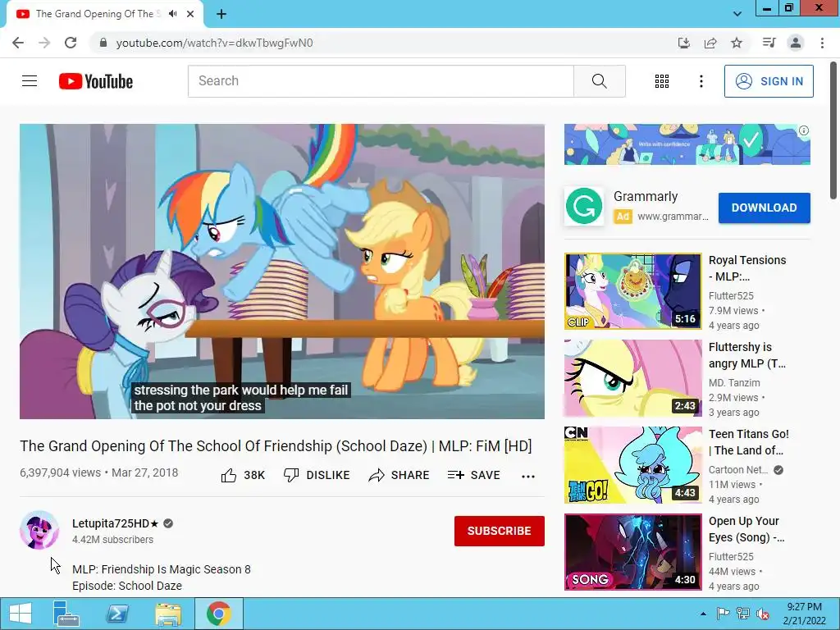Click the share page icon in address bar
Viewport: 840px width, 630px height.
[x=710, y=43]
